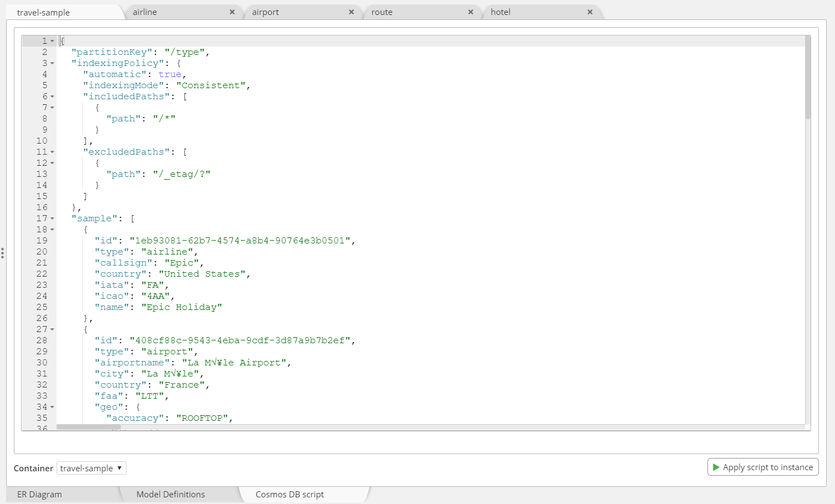Viewport: 835px width, 504px height.
Task: Click the "Epic Holiday" name value
Action: (181, 307)
